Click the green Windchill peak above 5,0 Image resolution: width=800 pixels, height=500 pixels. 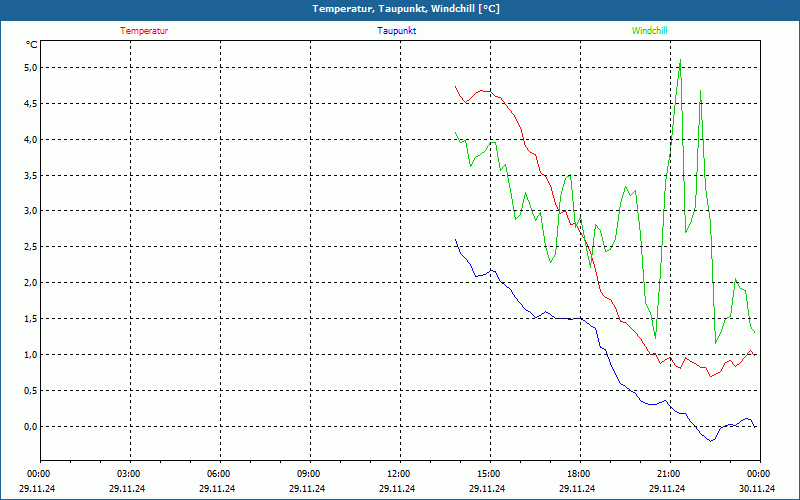[680, 60]
